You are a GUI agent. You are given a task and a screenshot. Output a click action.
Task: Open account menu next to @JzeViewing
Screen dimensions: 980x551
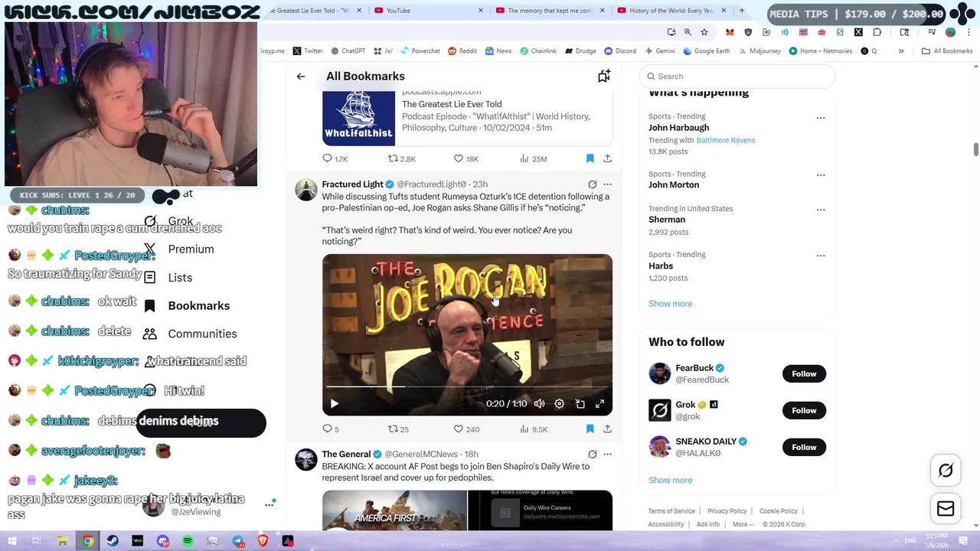click(269, 504)
